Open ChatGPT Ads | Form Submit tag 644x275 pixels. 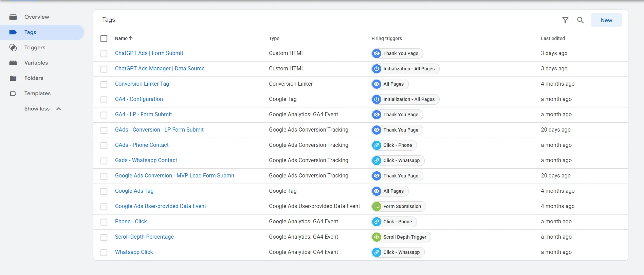pyautogui.click(x=149, y=53)
